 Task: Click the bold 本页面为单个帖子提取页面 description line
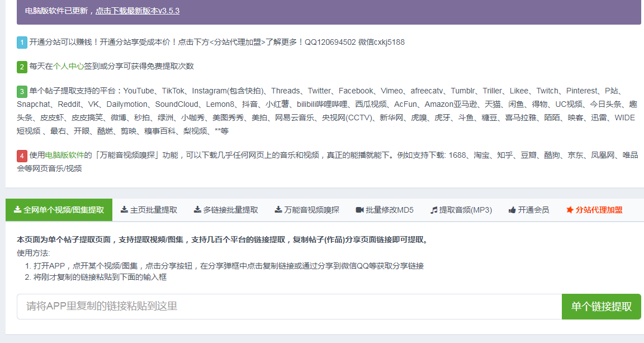pyautogui.click(x=224, y=240)
